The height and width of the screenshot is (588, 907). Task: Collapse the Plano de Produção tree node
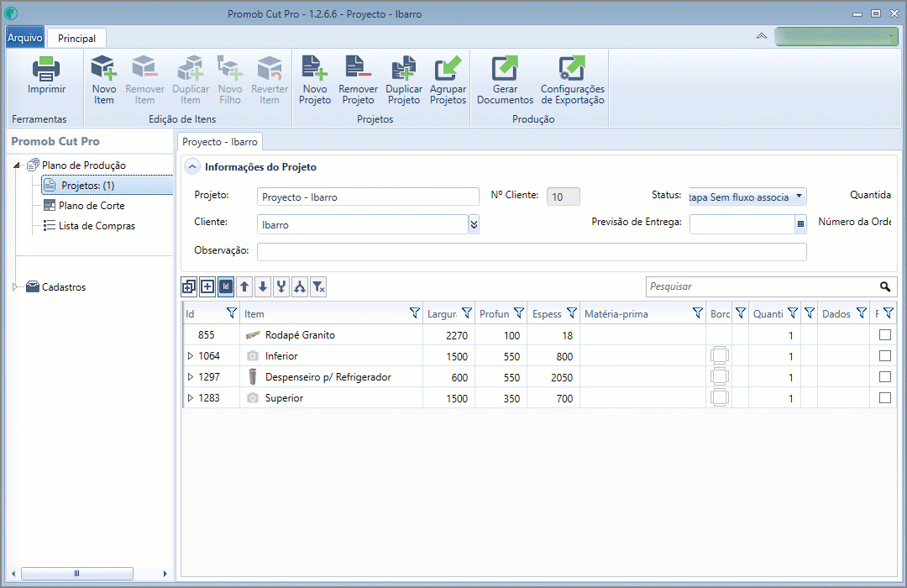[x=17, y=165]
